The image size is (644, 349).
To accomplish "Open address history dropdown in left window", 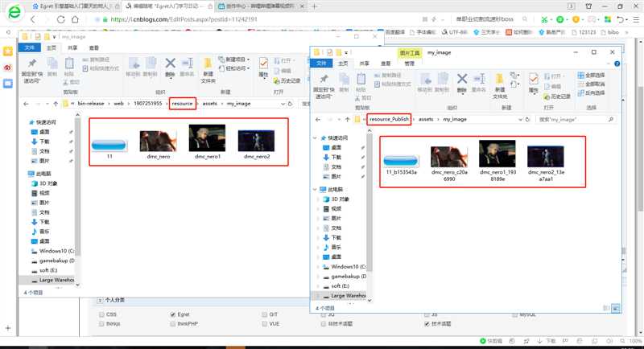I will pos(283,104).
